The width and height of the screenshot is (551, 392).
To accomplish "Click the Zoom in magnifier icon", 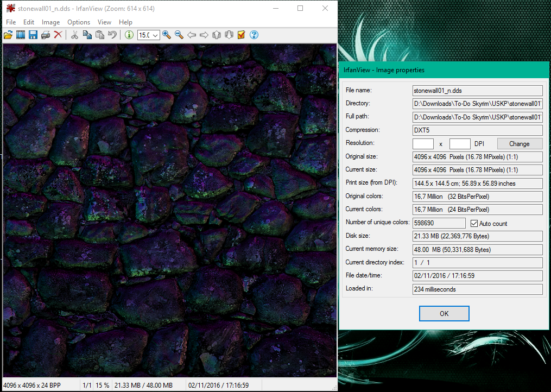I will point(167,35).
